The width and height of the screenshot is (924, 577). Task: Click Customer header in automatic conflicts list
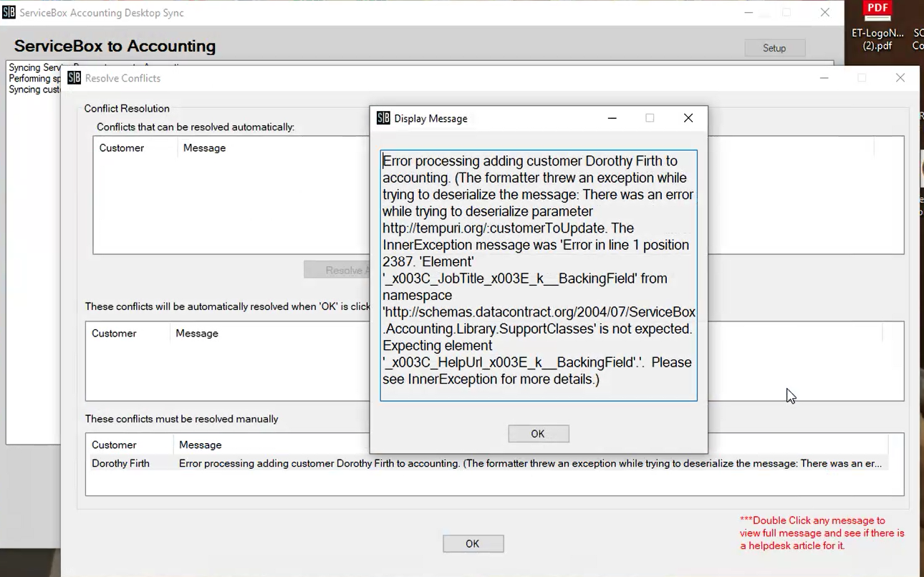click(x=122, y=148)
